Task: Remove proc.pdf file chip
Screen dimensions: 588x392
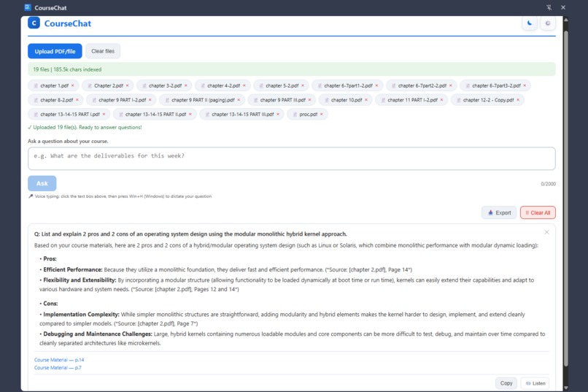Action: (x=322, y=115)
